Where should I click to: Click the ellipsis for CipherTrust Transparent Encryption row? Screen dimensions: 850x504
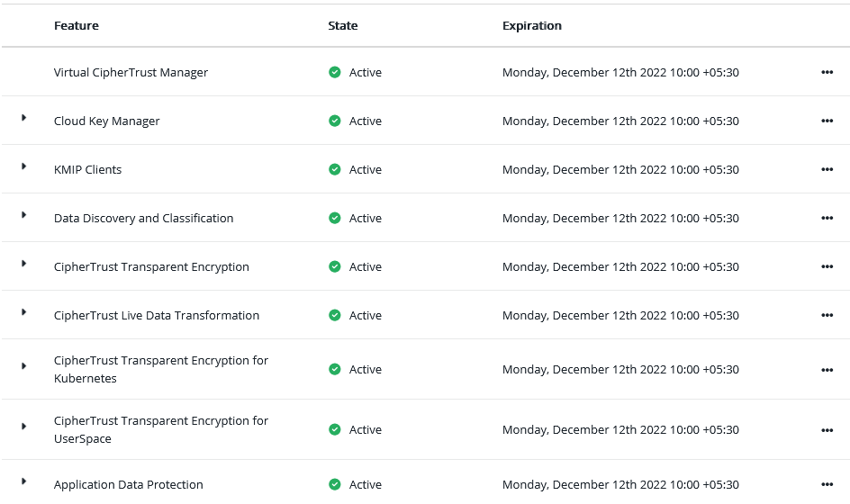pos(827,267)
